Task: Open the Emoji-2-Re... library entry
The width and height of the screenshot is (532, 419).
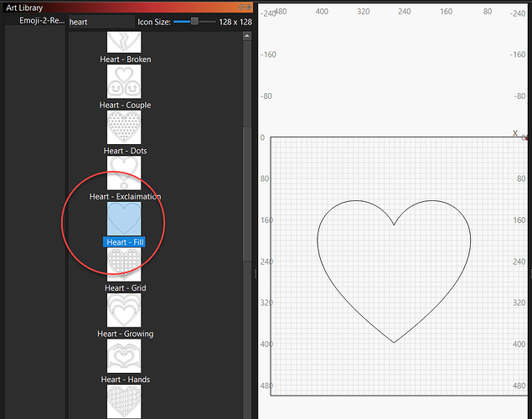Action: tap(42, 21)
